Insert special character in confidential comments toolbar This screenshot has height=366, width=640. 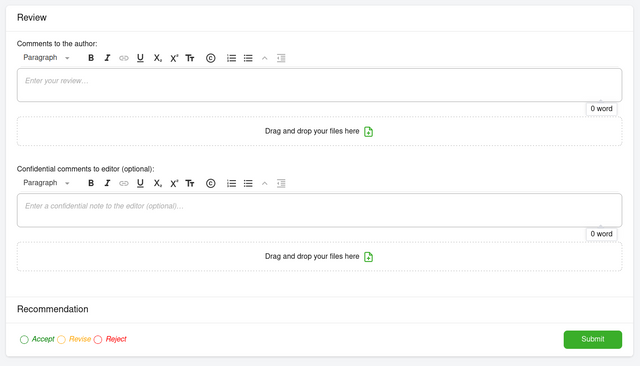[x=211, y=184]
